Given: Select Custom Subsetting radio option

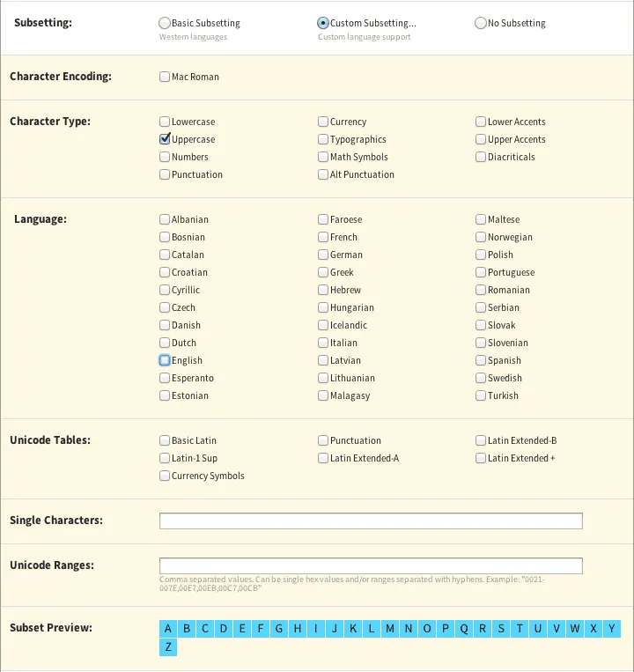Looking at the screenshot, I should pyautogui.click(x=323, y=24).
